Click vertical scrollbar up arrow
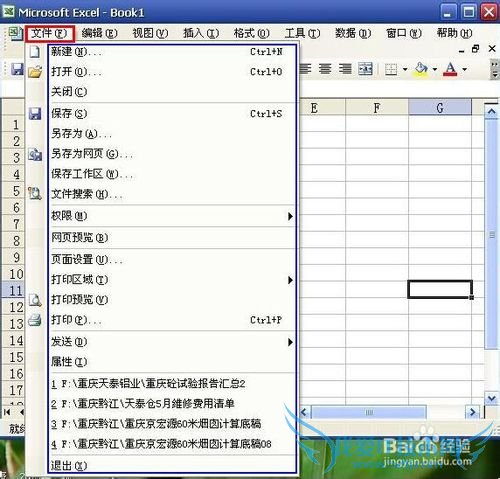Screen dimensions: 500x479 (x=492, y=112)
